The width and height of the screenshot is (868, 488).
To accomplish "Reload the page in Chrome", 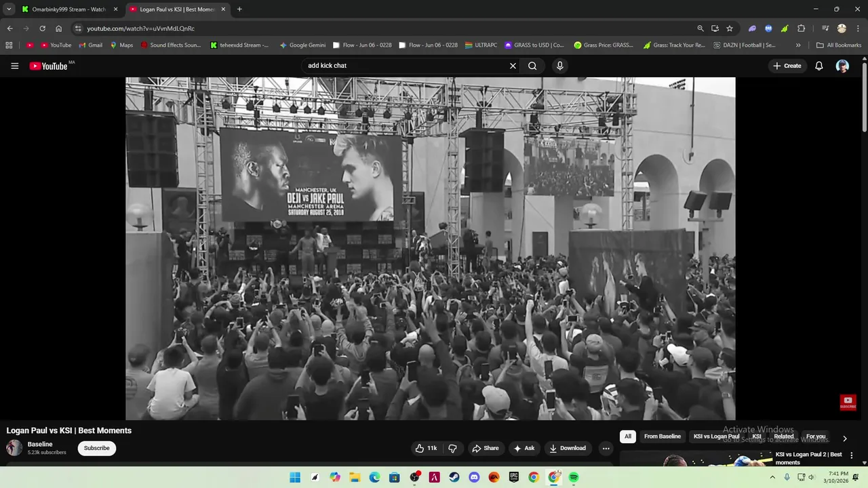I will pos(42,28).
